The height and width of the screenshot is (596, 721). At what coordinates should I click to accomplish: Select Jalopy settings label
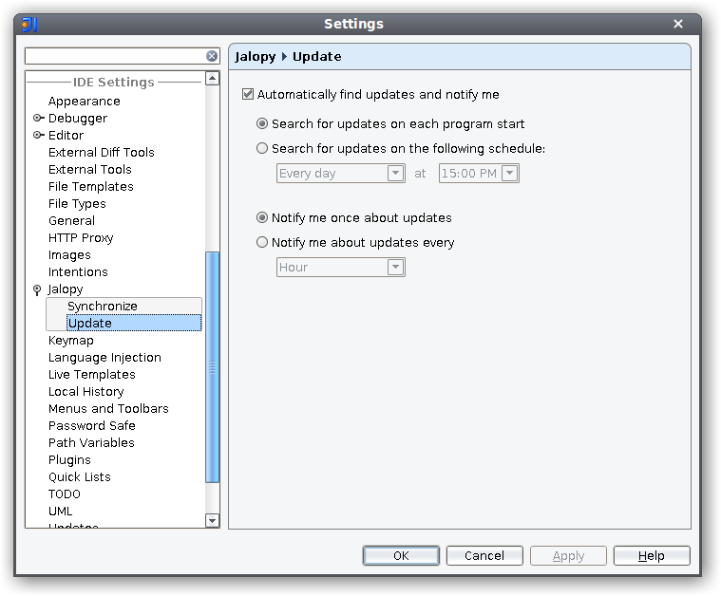65,289
